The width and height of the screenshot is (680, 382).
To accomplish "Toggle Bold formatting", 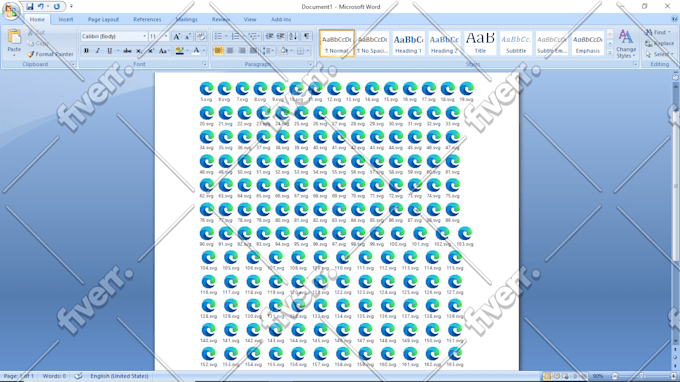I will 86,51.
